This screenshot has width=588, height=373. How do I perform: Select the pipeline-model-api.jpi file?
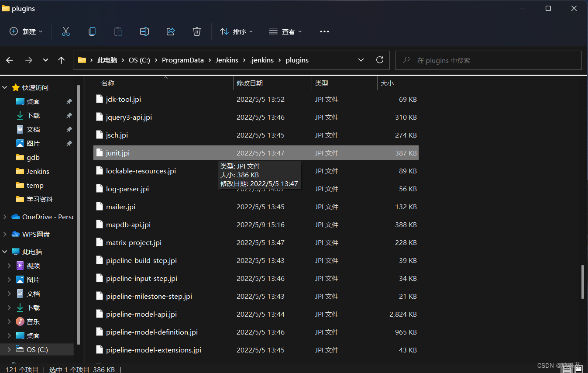pyautogui.click(x=256, y=314)
